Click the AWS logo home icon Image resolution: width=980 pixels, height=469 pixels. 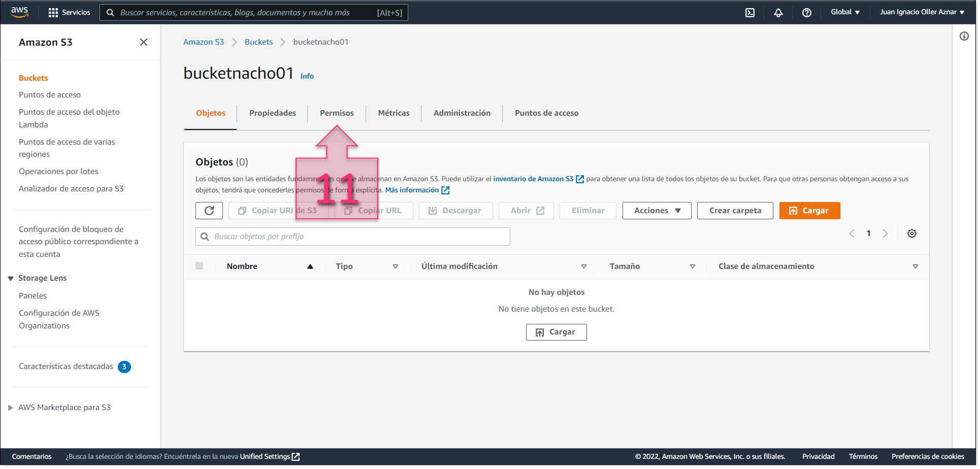tap(19, 12)
